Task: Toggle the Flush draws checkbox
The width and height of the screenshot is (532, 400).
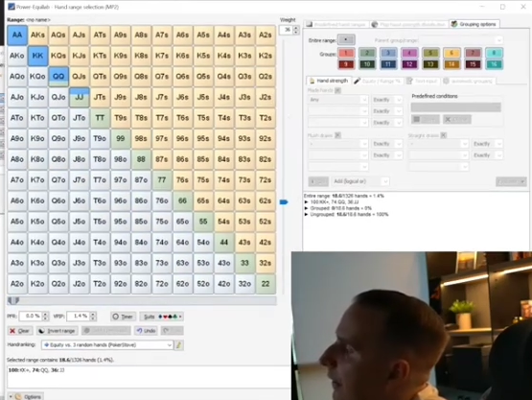Action: (337, 135)
